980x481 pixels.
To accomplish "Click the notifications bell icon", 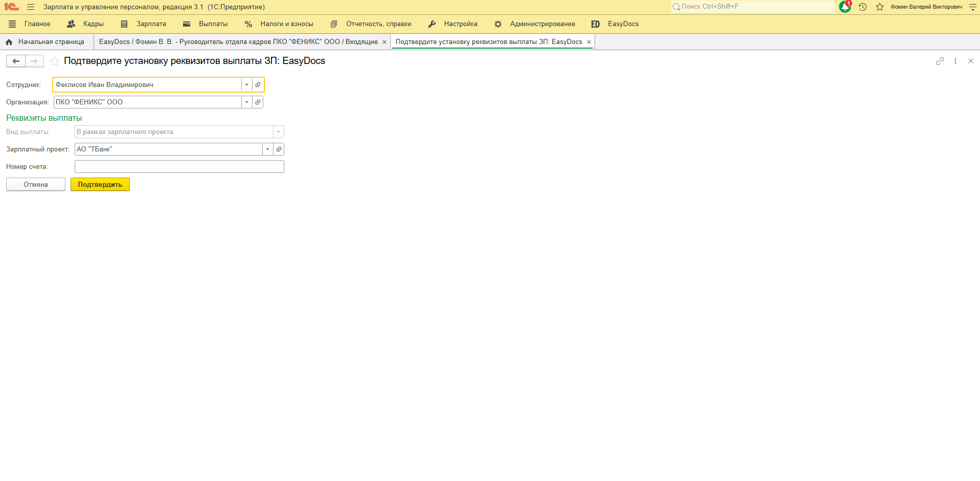I will click(x=845, y=7).
